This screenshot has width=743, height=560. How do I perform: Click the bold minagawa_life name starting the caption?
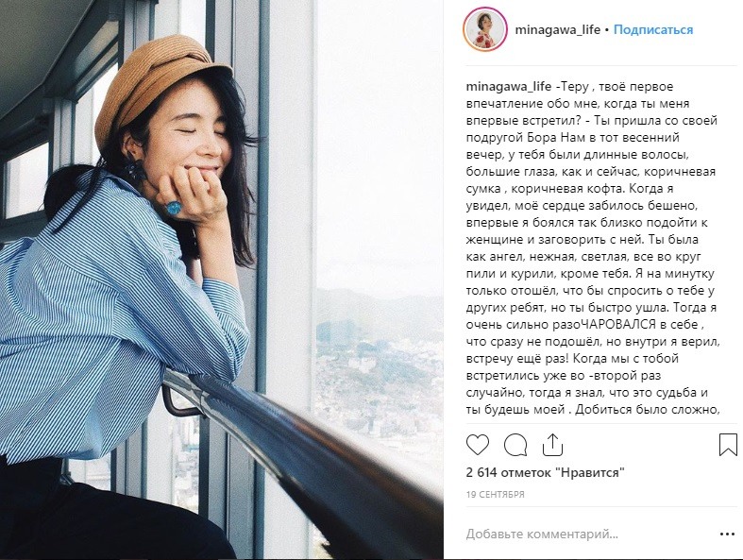pyautogui.click(x=509, y=86)
